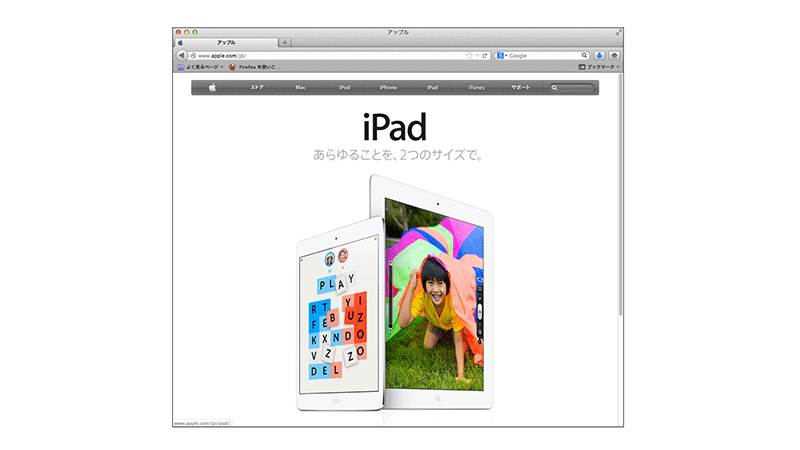
Task: Open the iPhone section in navigation
Action: [388, 88]
